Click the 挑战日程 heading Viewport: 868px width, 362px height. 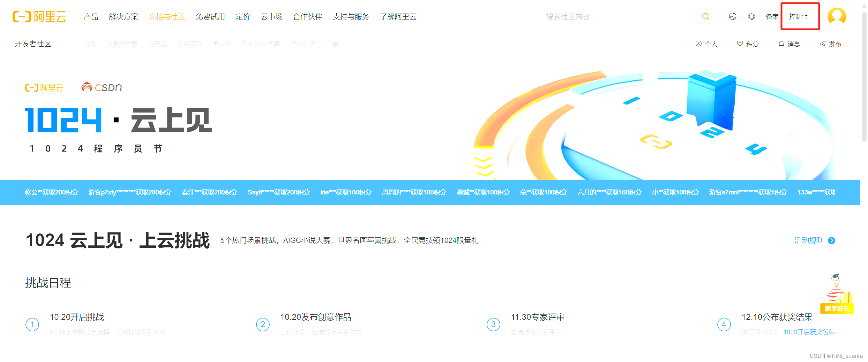coord(48,283)
